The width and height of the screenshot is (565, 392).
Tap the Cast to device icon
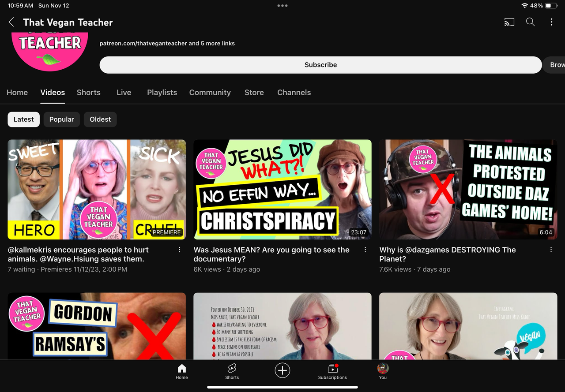pos(509,22)
